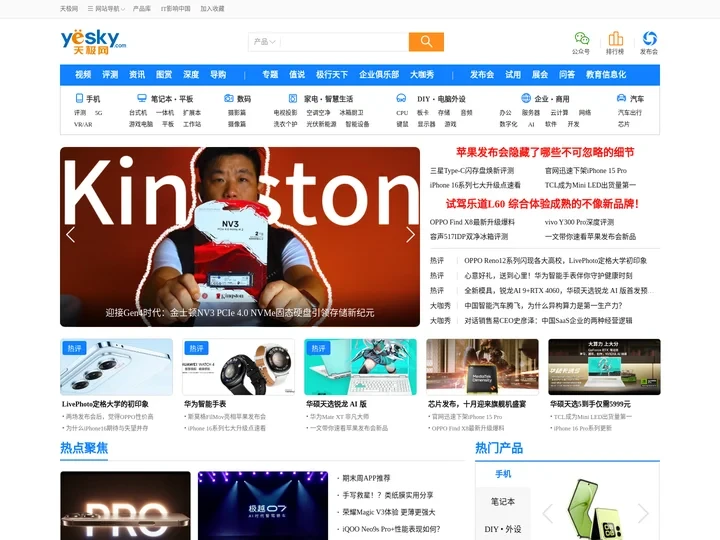This screenshot has height=540, width=720.
Task: Open 官网迅速下架iPhone 15 Pro link
Action: point(585,170)
